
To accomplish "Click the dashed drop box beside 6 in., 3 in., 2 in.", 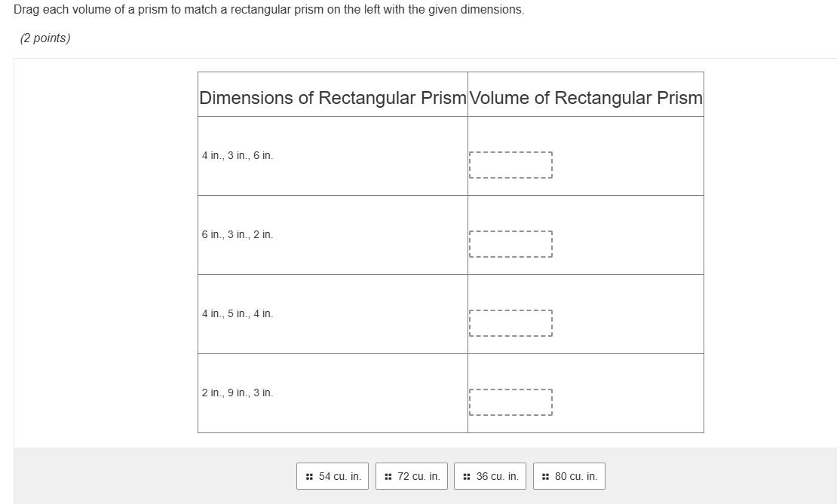I will 511,244.
